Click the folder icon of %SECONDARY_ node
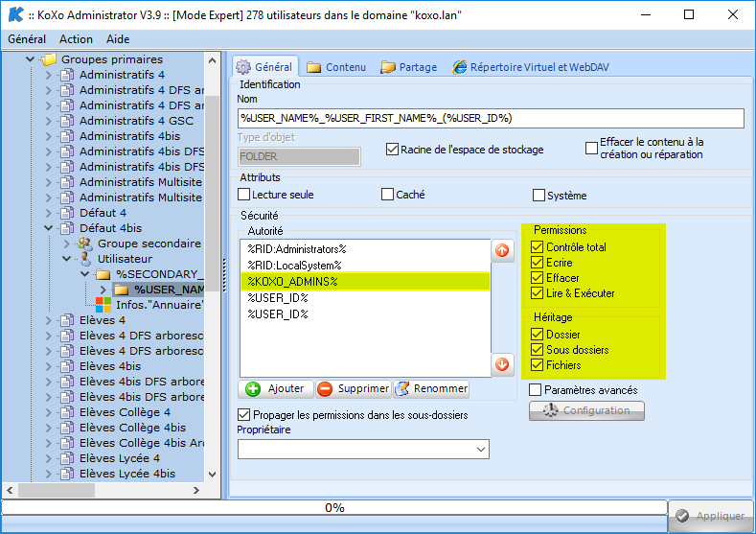The image size is (756, 534). (x=103, y=274)
